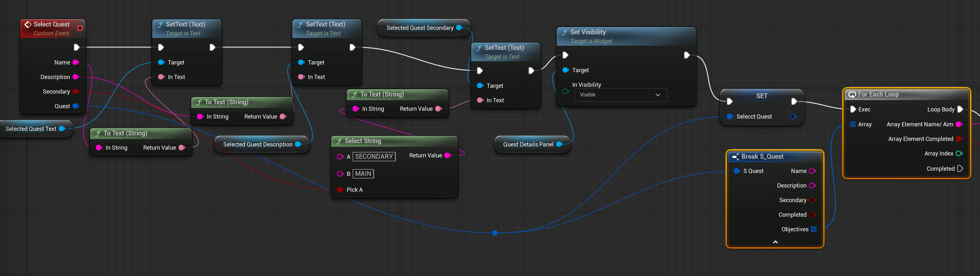Click the Return Value pin on Select String
Image resolution: width=980 pixels, height=276 pixels.
[448, 155]
